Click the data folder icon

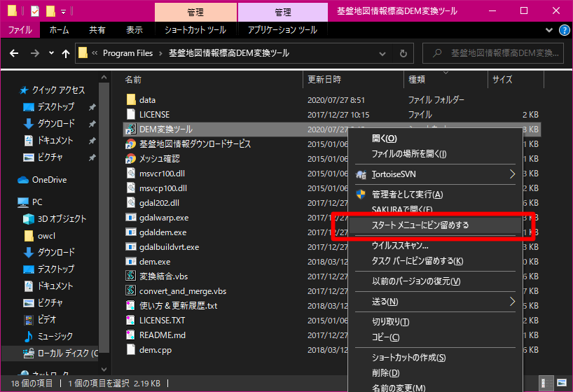130,100
